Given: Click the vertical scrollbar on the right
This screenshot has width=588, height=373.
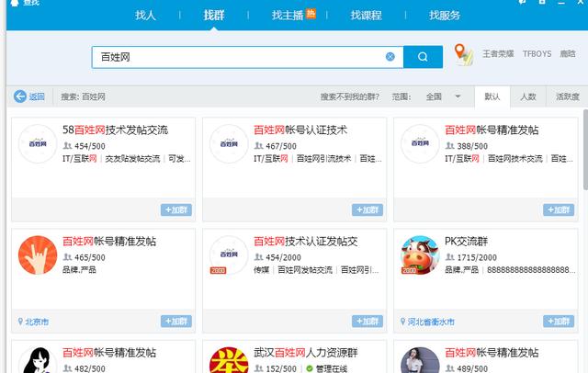Looking at the screenshot, I should (585, 150).
